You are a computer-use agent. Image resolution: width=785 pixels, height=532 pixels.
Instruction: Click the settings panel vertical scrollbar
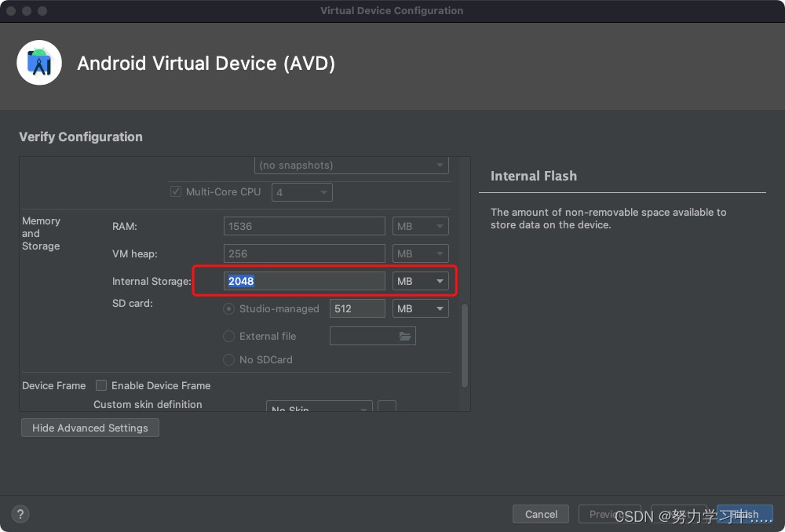coord(465,345)
